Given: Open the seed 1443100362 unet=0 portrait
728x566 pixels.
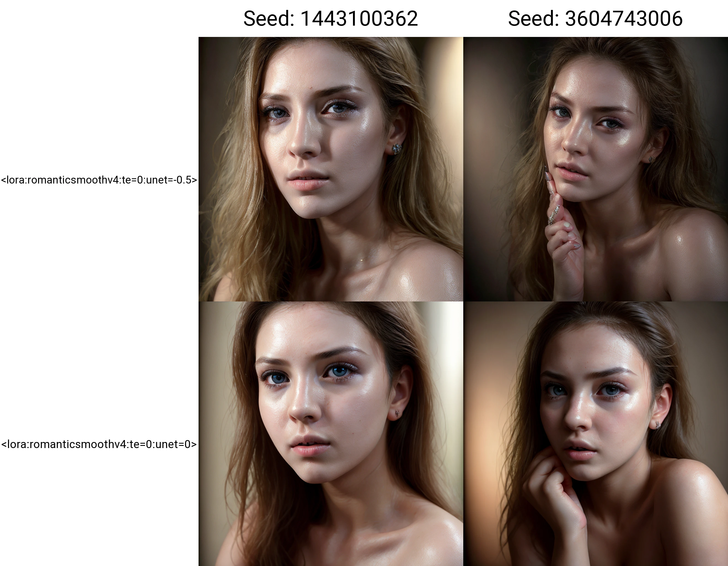Looking at the screenshot, I should pyautogui.click(x=331, y=434).
